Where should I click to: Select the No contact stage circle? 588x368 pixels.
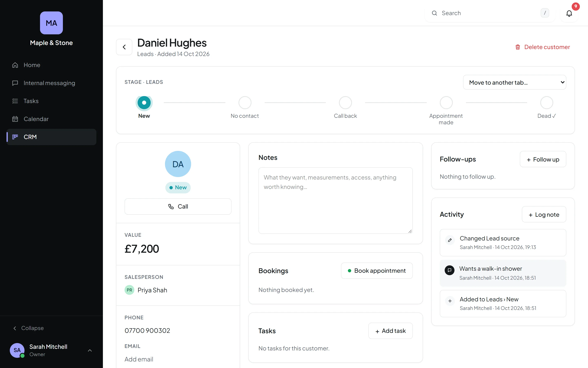pyautogui.click(x=245, y=103)
